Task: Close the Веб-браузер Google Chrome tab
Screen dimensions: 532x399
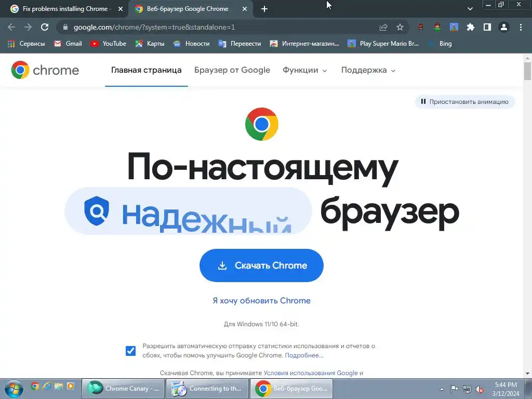Action: (x=245, y=9)
